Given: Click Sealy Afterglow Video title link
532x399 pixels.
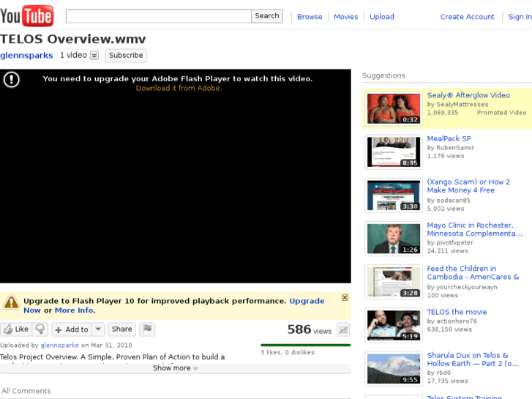Looking at the screenshot, I should (x=468, y=95).
